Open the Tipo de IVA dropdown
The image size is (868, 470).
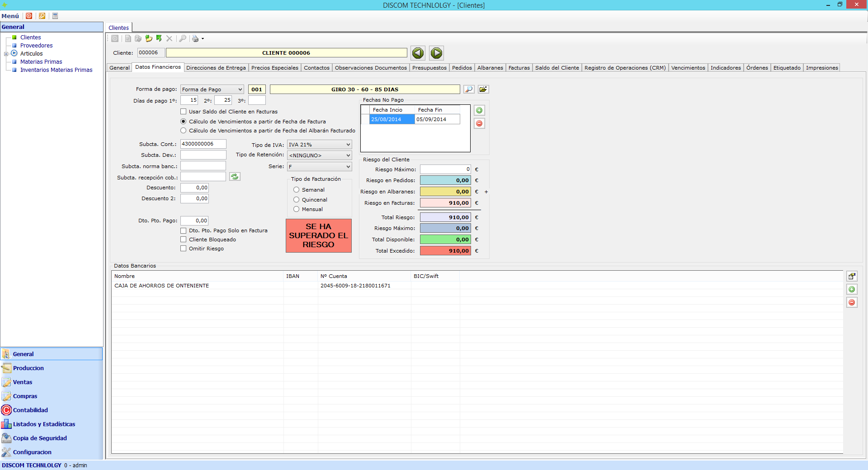click(348, 145)
